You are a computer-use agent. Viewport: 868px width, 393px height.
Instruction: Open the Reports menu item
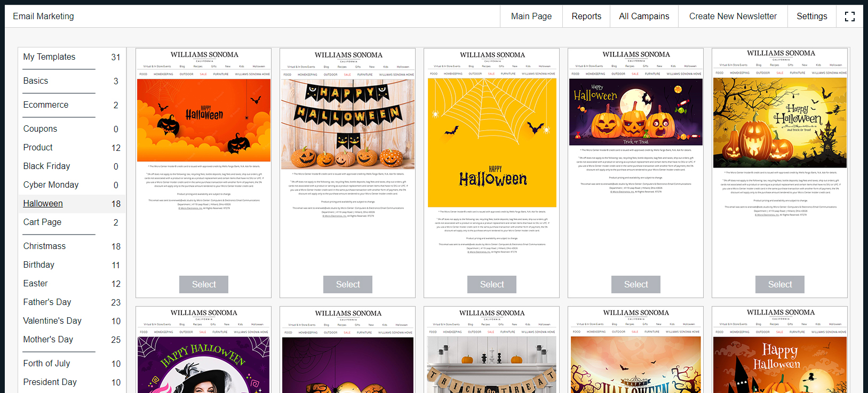click(x=586, y=17)
